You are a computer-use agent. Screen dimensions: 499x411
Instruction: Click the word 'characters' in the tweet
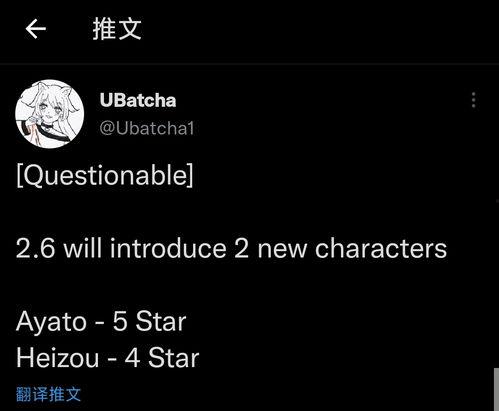pyautogui.click(x=381, y=249)
